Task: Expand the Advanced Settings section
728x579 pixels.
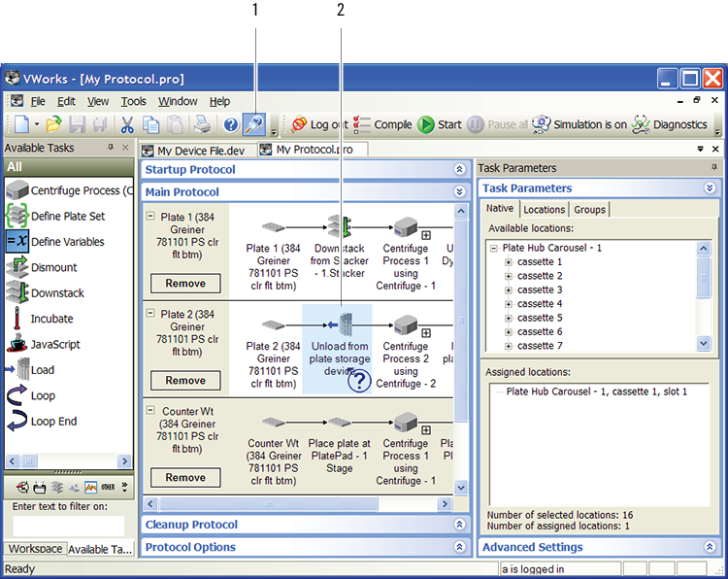Action: [710, 547]
